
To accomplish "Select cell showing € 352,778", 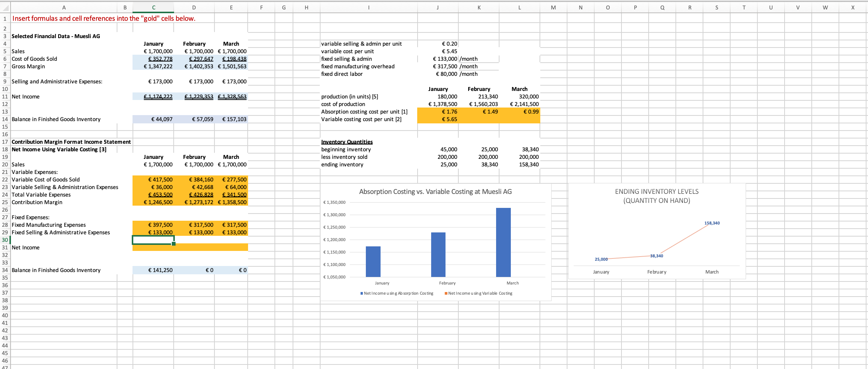I will pyautogui.click(x=153, y=59).
